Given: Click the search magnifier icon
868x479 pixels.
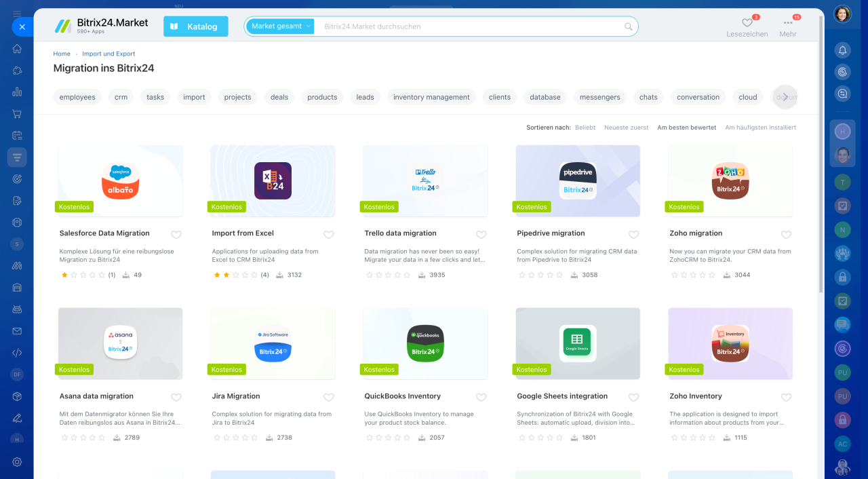Looking at the screenshot, I should point(629,26).
